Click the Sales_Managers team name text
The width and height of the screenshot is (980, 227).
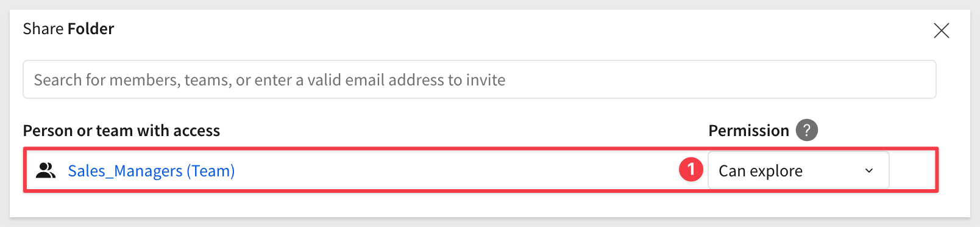coord(125,171)
